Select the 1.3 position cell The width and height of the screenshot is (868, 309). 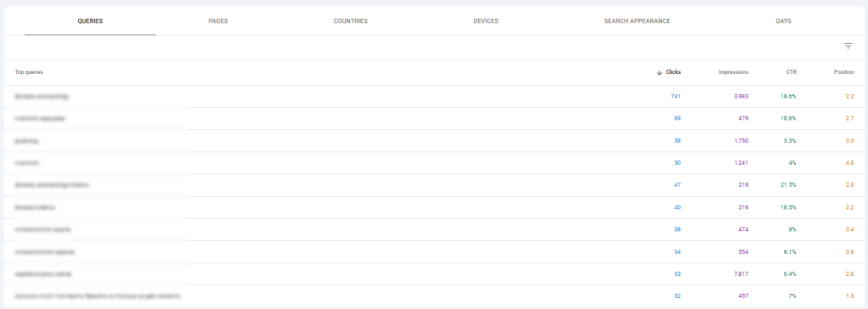pos(849,296)
